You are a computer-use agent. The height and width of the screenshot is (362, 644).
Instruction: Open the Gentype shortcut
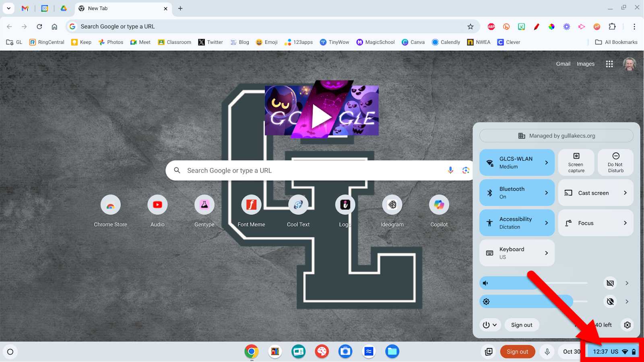(x=204, y=211)
